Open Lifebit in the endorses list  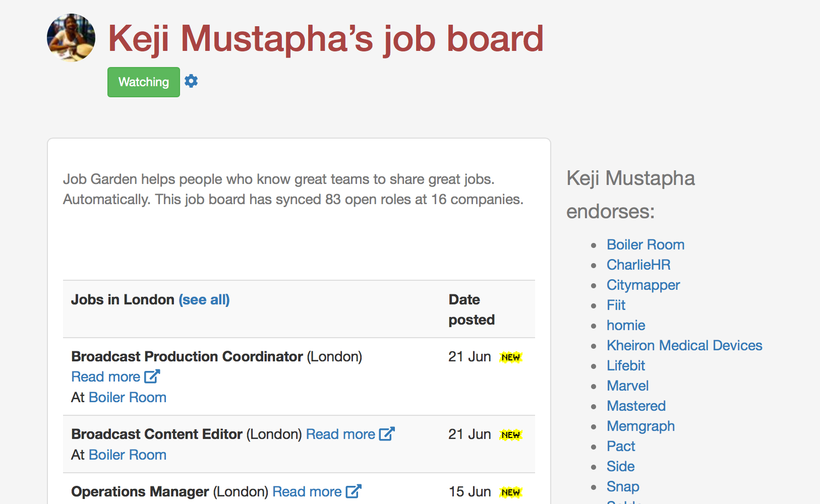626,366
